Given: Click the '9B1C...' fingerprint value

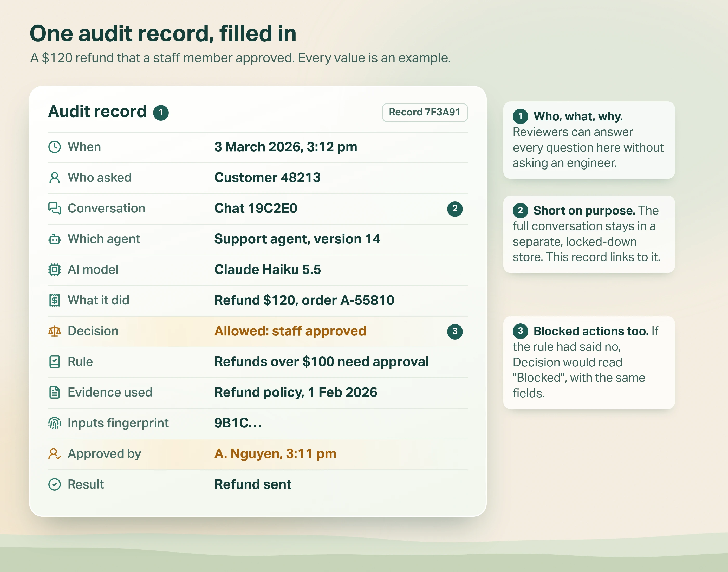Looking at the screenshot, I should click(x=238, y=423).
